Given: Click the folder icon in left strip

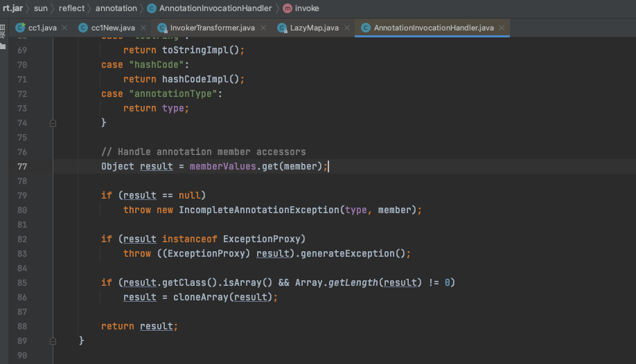Looking at the screenshot, I should click(3, 46).
